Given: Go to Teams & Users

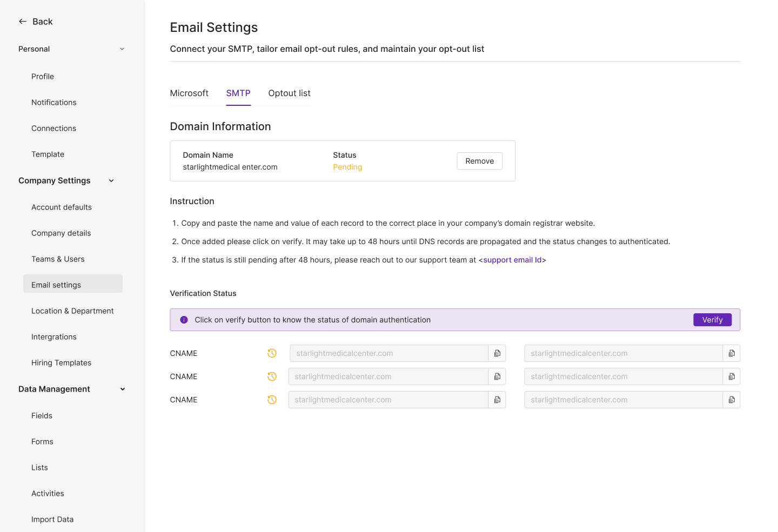Looking at the screenshot, I should [58, 259].
